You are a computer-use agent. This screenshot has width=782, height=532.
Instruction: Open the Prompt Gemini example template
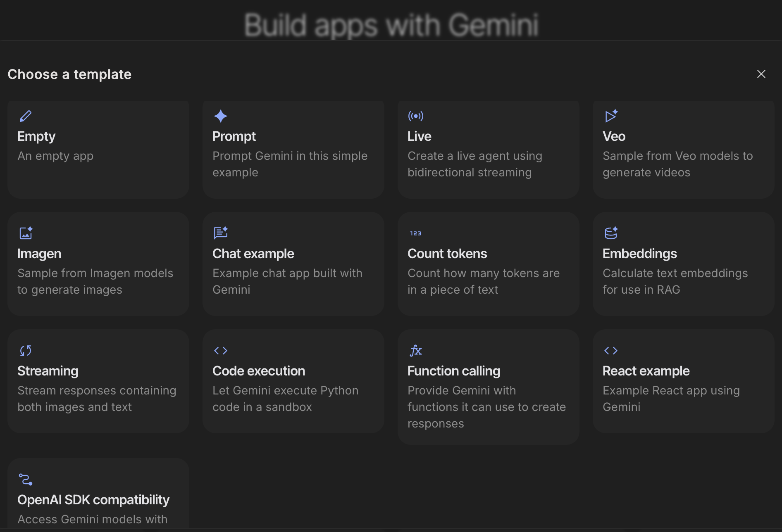[x=293, y=149]
